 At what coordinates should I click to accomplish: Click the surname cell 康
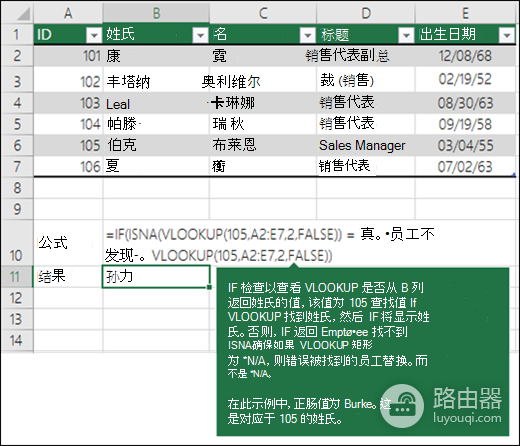point(156,56)
